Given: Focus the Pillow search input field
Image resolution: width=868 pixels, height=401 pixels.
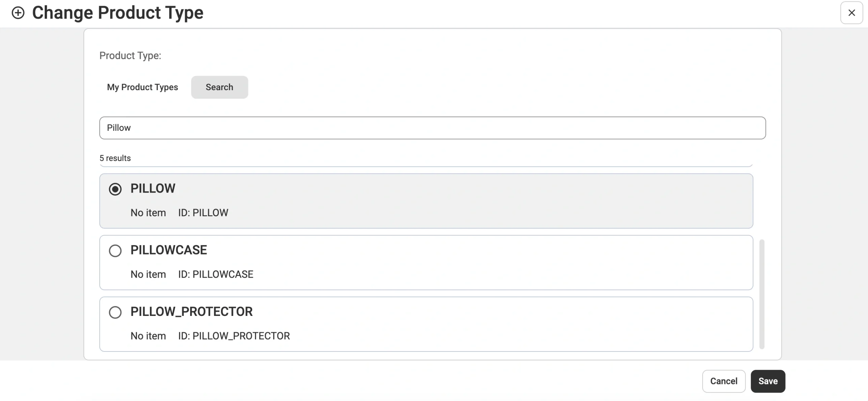Looking at the screenshot, I should [432, 128].
